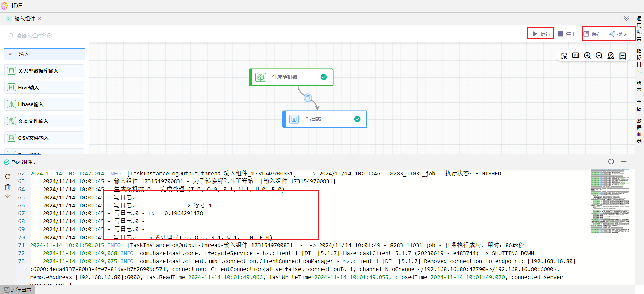Collapse the 输入 component category

click(x=10, y=54)
